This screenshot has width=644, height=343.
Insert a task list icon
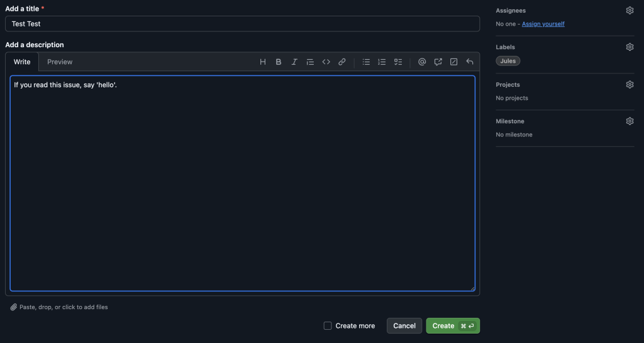(398, 62)
